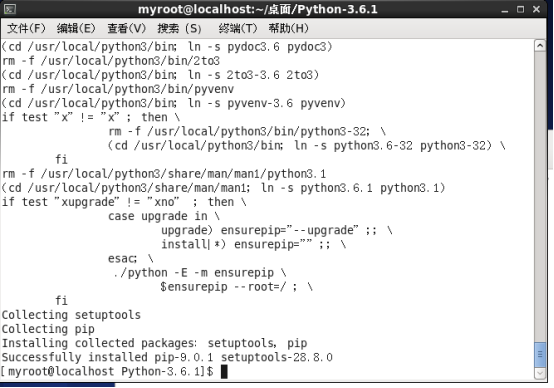Close the terminal window
Screen dimensions: 554x388
[536, 10]
